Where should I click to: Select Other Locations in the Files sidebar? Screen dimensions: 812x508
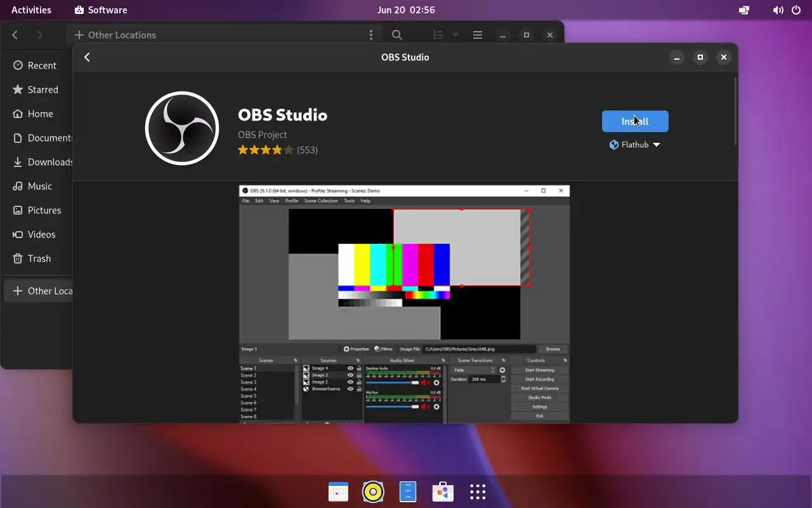coord(38,291)
